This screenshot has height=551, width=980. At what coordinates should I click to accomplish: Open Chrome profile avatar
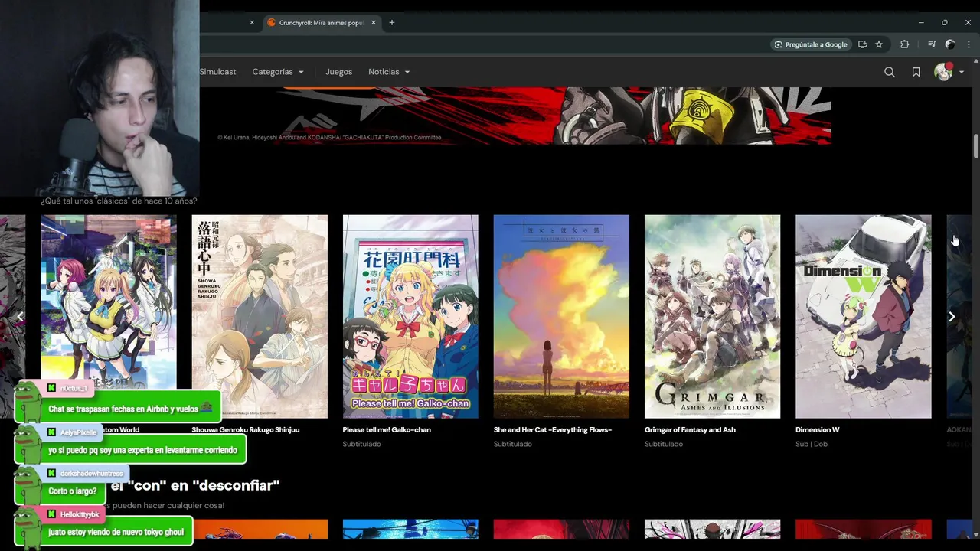tap(950, 44)
